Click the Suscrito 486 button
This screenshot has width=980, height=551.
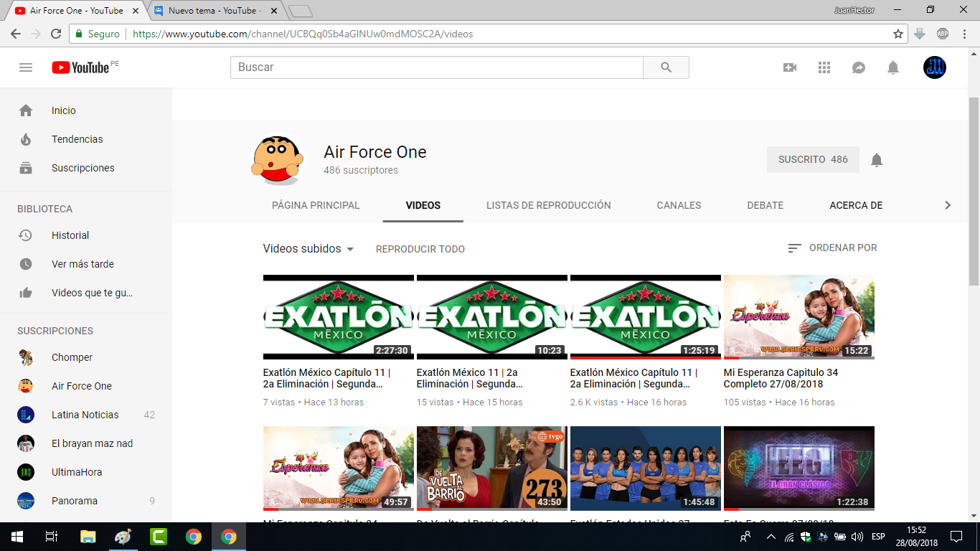click(x=813, y=159)
